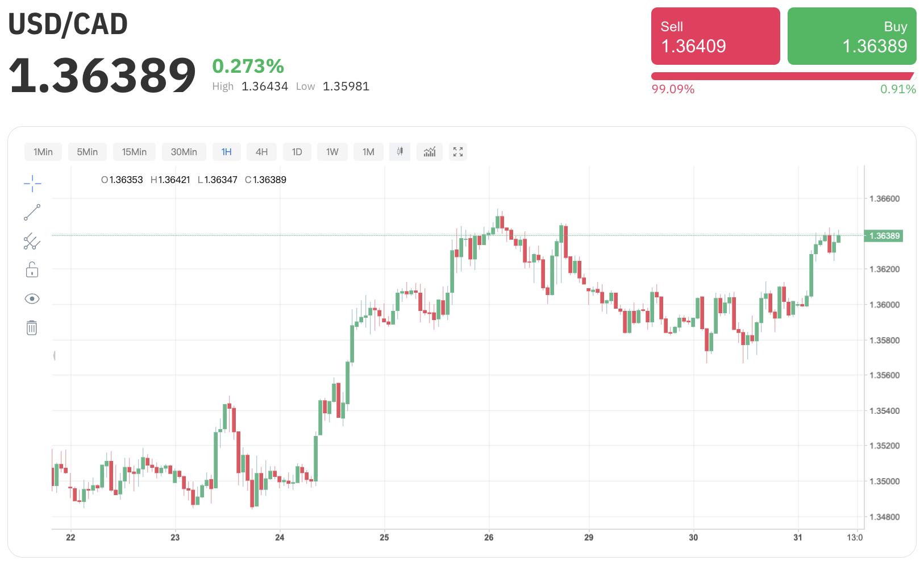Click the trash icon to delete drawings

tap(32, 328)
